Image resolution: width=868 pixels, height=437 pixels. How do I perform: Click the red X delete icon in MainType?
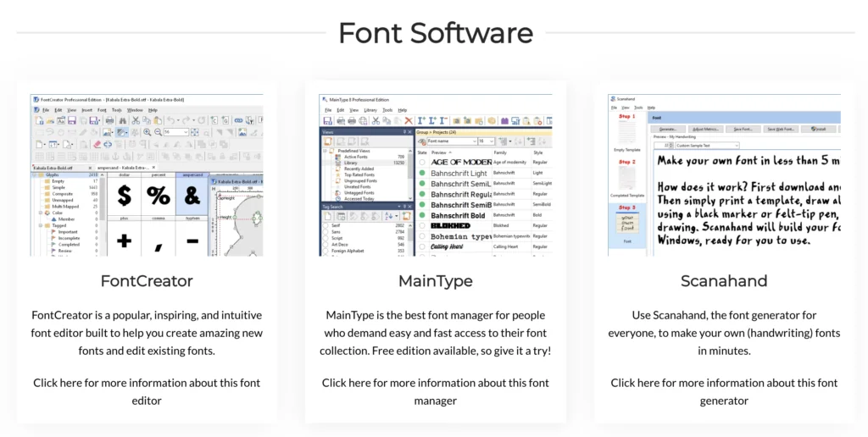tap(409, 120)
